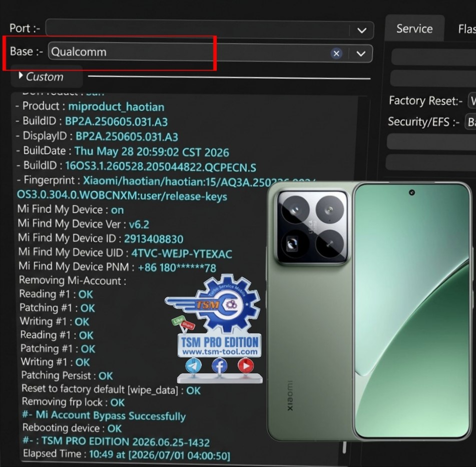Open the Base dropdown arrow
Viewport: 476px width, 467px height.
[x=361, y=54]
